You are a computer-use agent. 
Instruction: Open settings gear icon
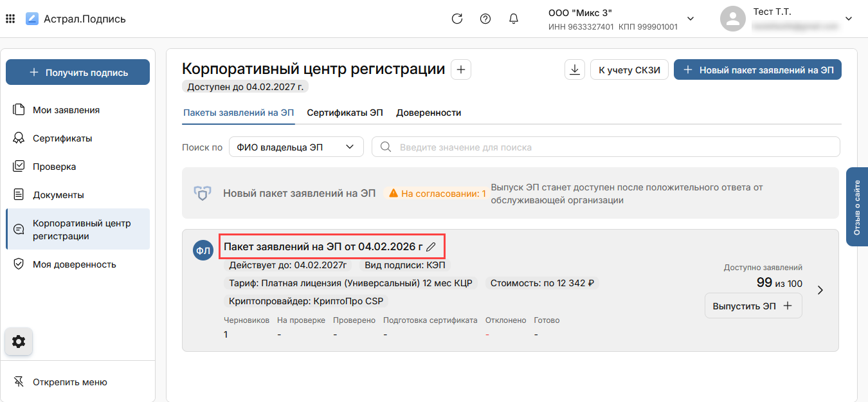pos(19,342)
